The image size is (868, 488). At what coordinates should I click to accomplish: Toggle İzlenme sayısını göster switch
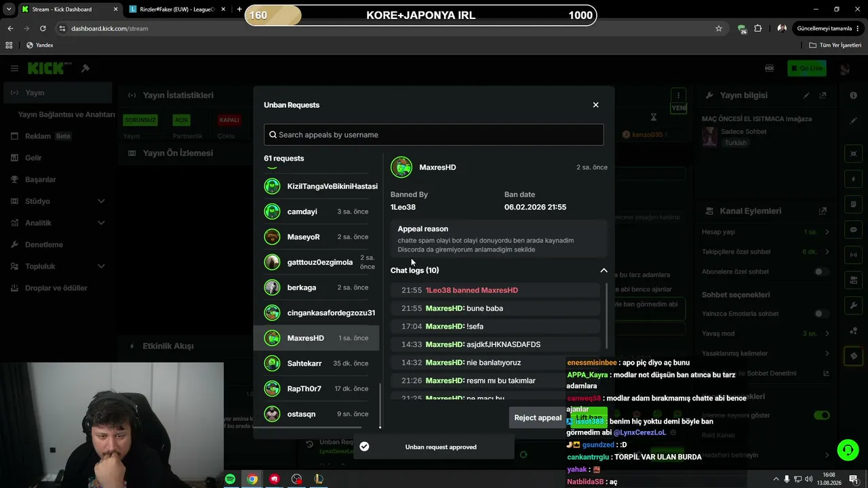(821, 415)
